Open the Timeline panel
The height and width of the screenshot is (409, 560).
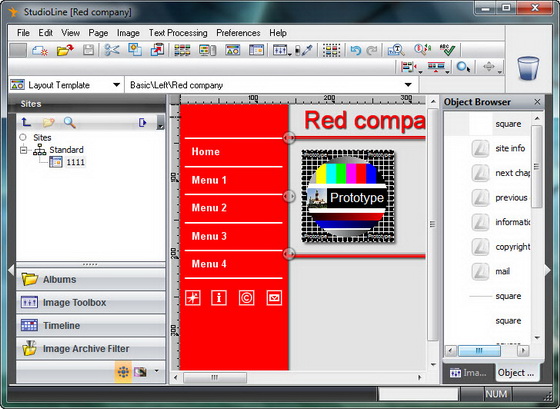coord(91,325)
